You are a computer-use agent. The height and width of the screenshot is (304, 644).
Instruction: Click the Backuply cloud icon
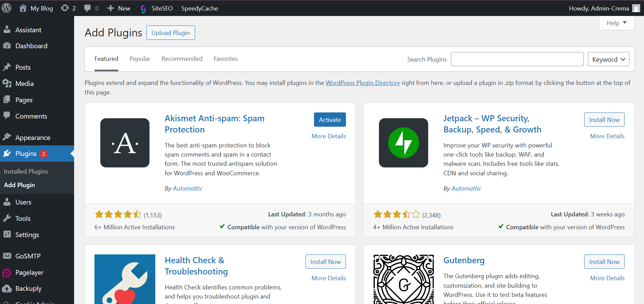tap(7, 288)
